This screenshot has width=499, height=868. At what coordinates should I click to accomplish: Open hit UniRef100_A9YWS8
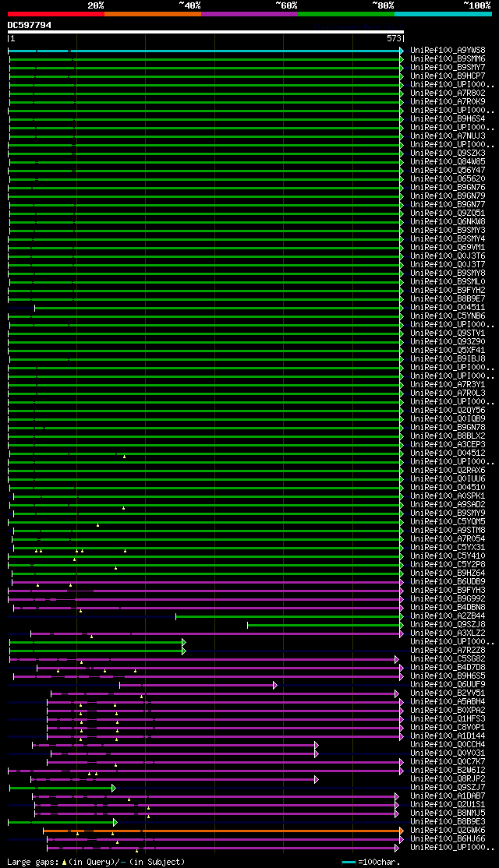pos(448,51)
